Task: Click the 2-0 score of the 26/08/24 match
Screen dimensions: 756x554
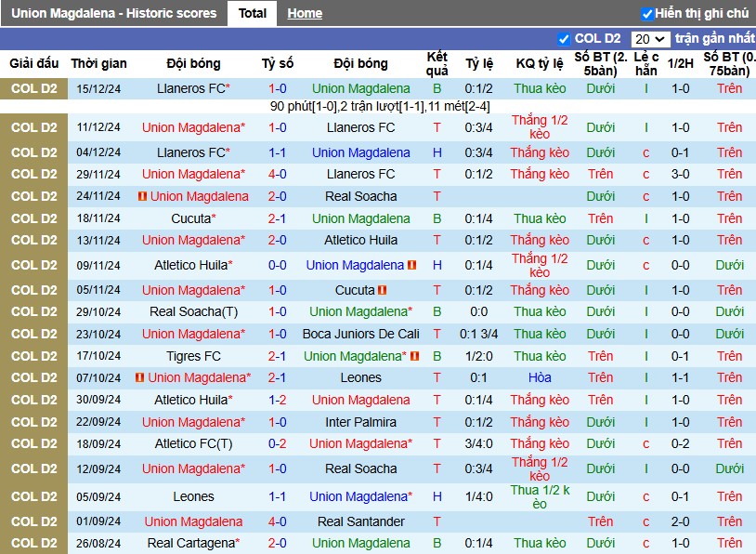Action: tap(278, 544)
